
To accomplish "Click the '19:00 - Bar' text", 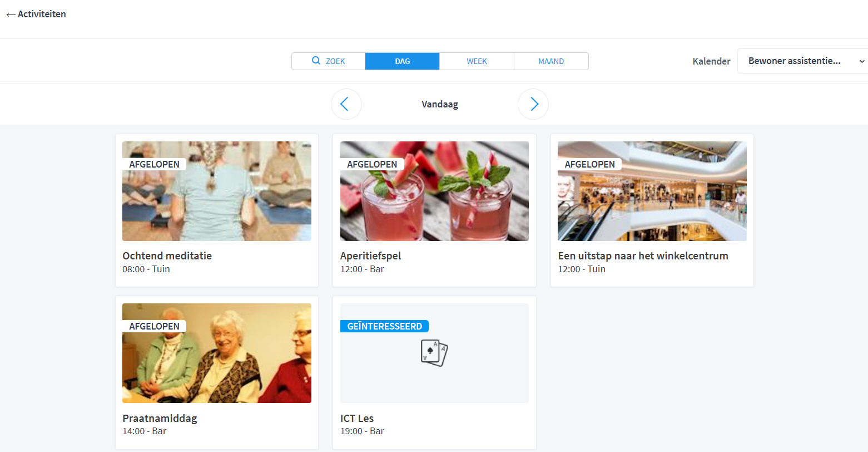I will [x=362, y=431].
